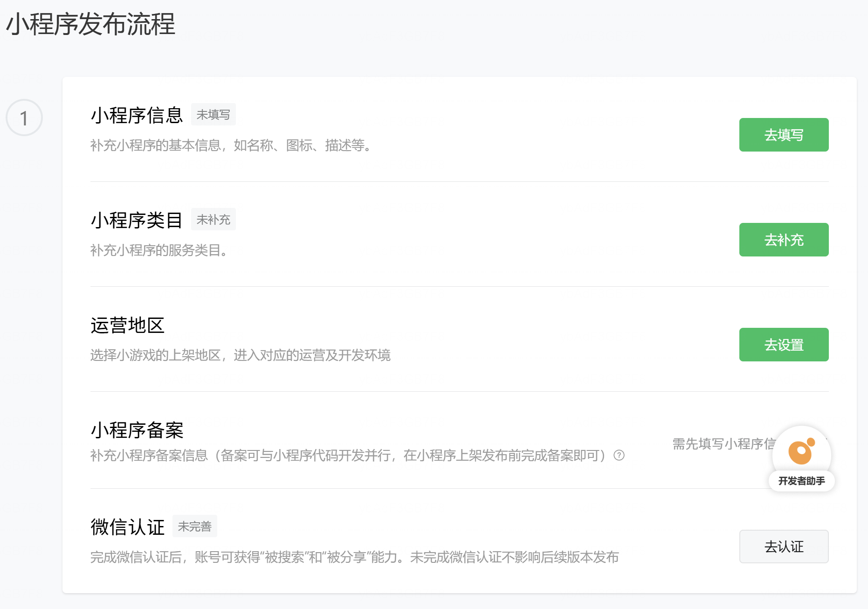Select the 微信认证 heading
The image size is (868, 609).
tap(127, 527)
